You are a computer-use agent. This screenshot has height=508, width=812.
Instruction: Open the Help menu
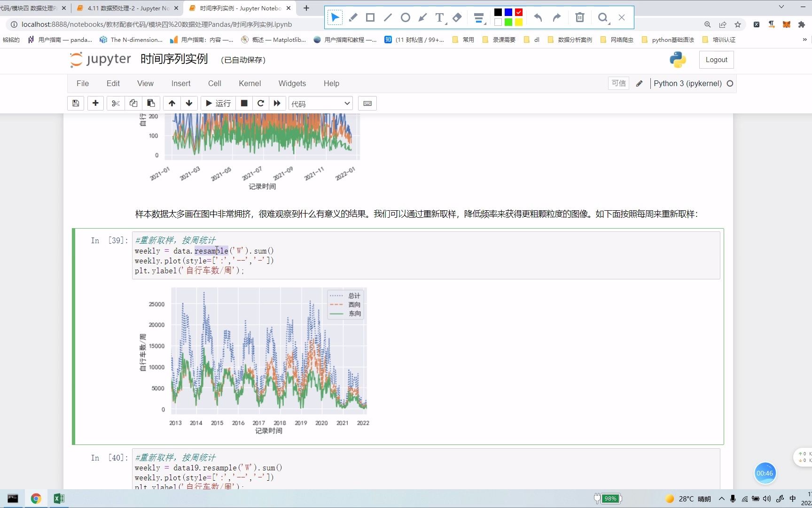[x=331, y=83]
